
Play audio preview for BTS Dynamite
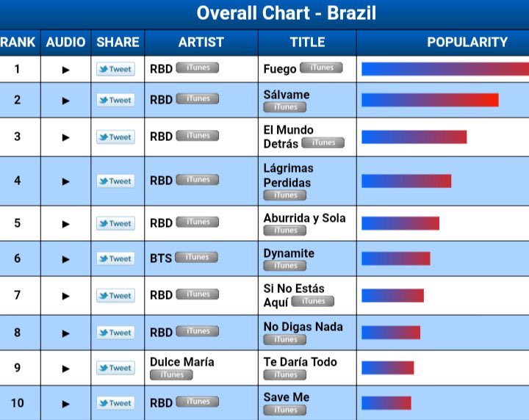click(x=66, y=259)
